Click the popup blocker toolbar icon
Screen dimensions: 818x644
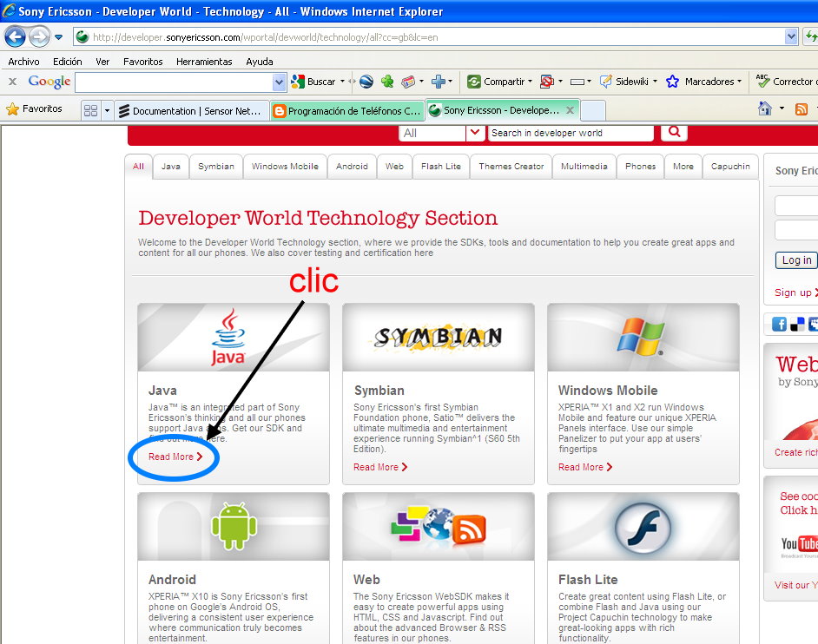(547, 82)
